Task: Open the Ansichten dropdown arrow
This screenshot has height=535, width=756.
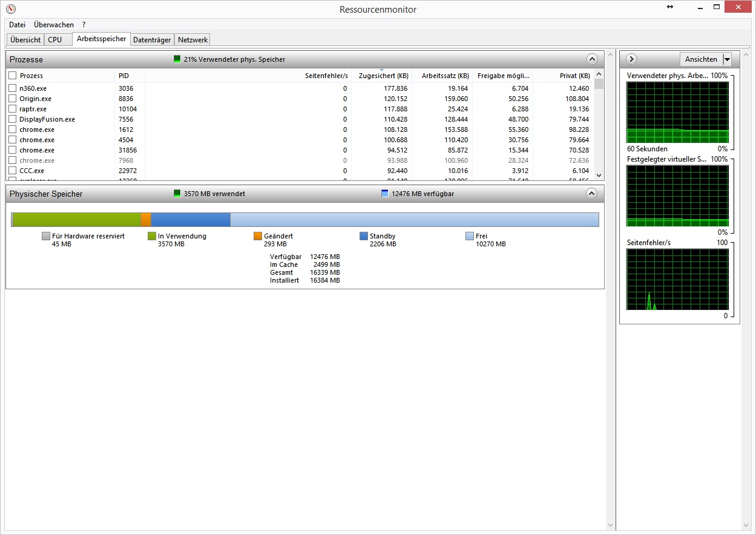Action: [728, 59]
